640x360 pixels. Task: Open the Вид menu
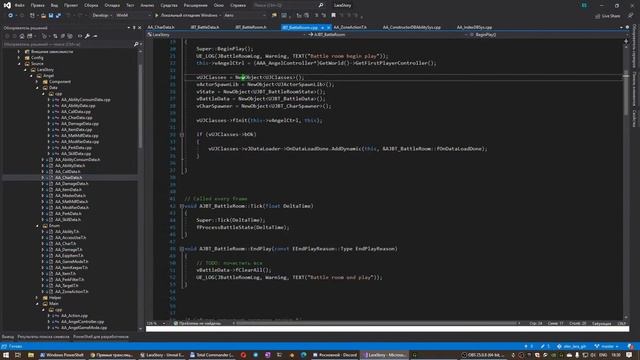tap(54, 5)
